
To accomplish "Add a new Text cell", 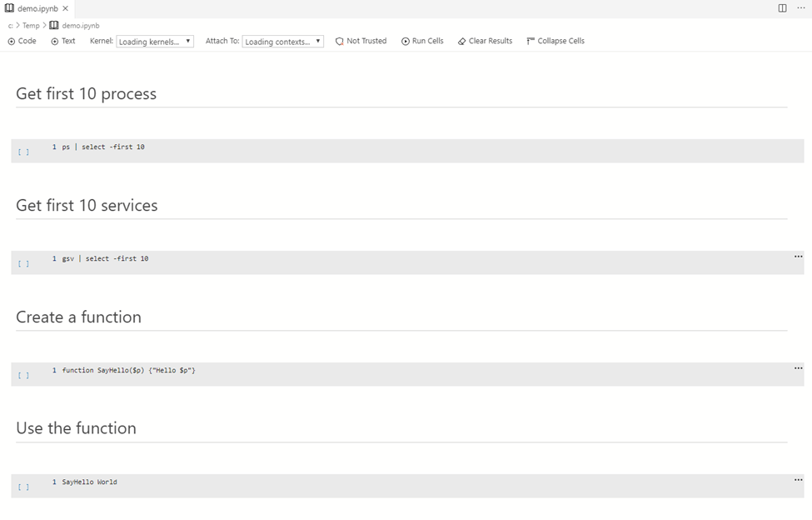I will (63, 41).
